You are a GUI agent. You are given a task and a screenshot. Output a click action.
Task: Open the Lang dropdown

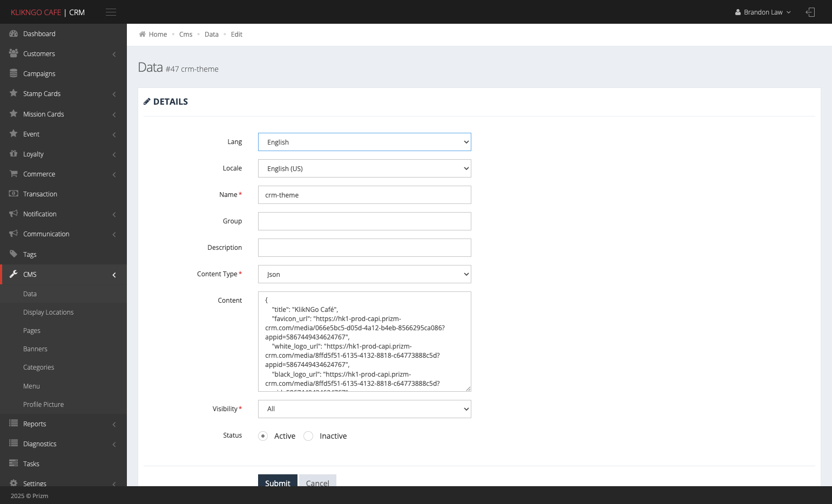click(364, 142)
